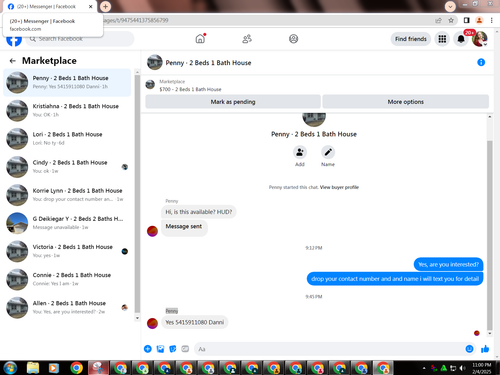Click More options button
Image resolution: width=500 pixels, height=375 pixels.
point(405,102)
